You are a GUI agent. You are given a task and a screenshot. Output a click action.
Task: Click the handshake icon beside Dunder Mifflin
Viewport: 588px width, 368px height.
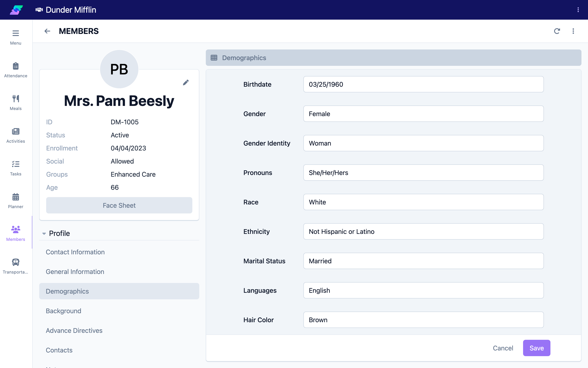click(x=39, y=10)
